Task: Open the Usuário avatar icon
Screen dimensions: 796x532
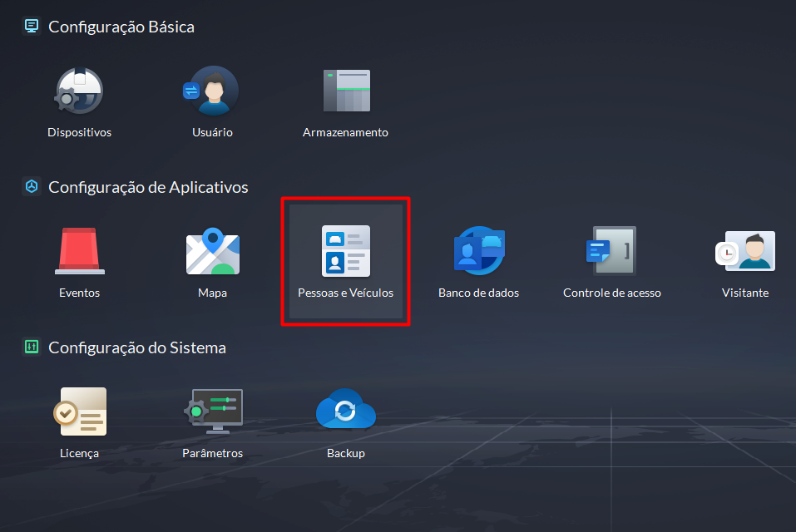Action: point(212,91)
